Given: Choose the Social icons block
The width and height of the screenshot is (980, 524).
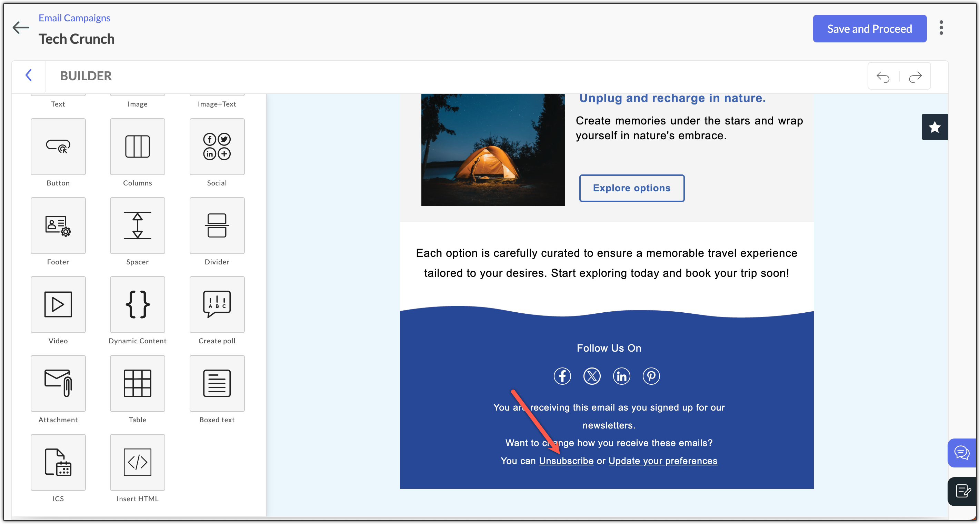Looking at the screenshot, I should tap(217, 147).
